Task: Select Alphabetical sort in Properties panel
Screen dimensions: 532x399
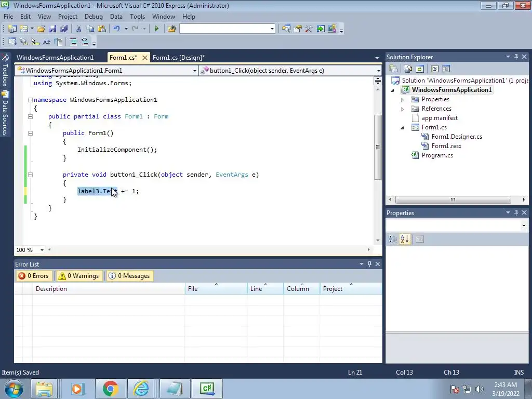Action: click(404, 239)
